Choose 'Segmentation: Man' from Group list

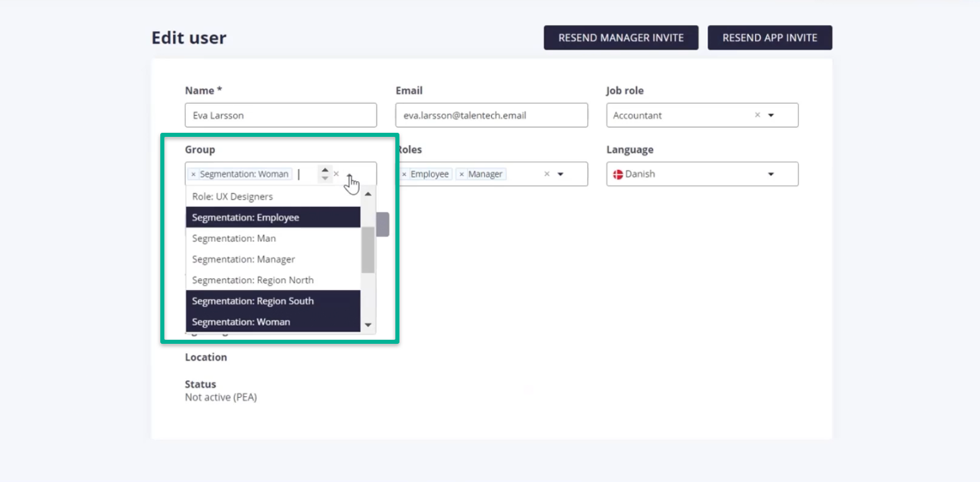pyautogui.click(x=273, y=238)
